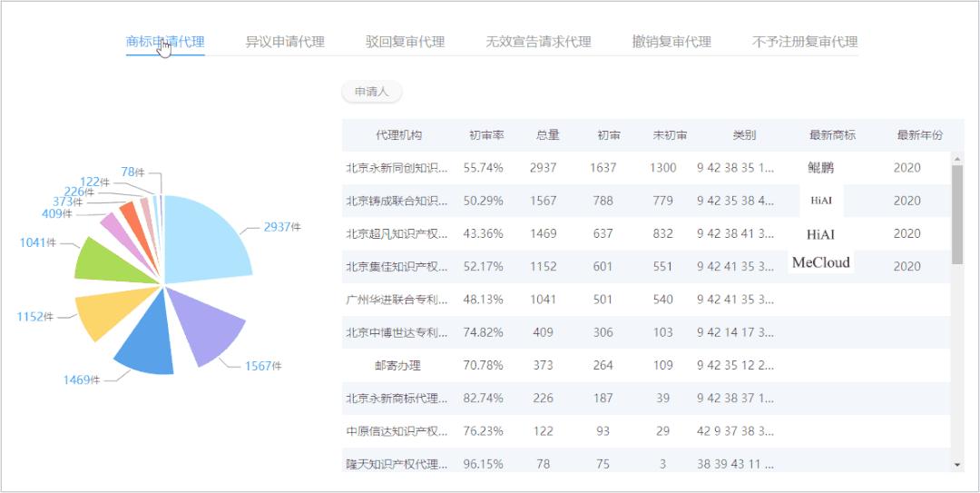Open the 无效宣告请求代理 tab

pyautogui.click(x=538, y=42)
